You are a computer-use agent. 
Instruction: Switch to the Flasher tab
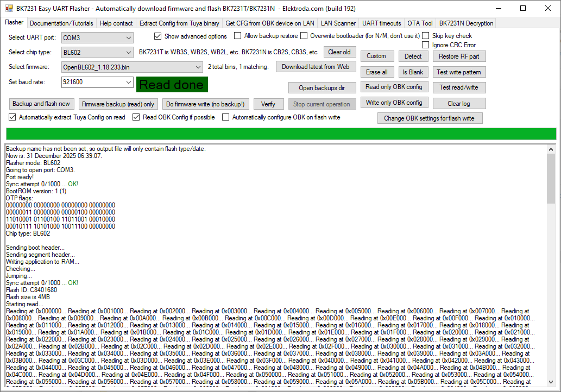[x=14, y=23]
